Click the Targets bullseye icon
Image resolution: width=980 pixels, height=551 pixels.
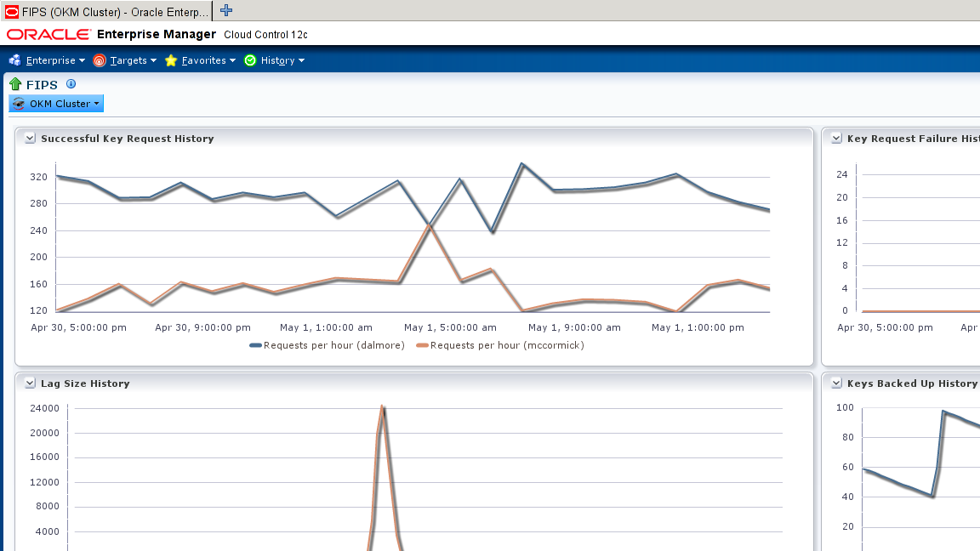100,60
